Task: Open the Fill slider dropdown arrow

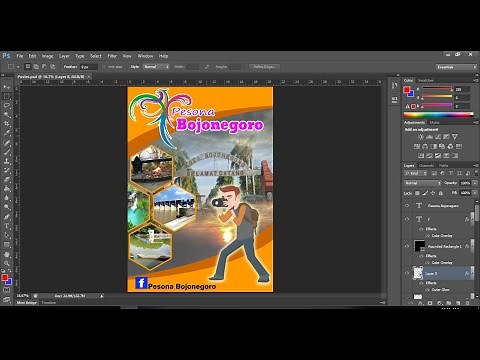Action: (x=475, y=193)
